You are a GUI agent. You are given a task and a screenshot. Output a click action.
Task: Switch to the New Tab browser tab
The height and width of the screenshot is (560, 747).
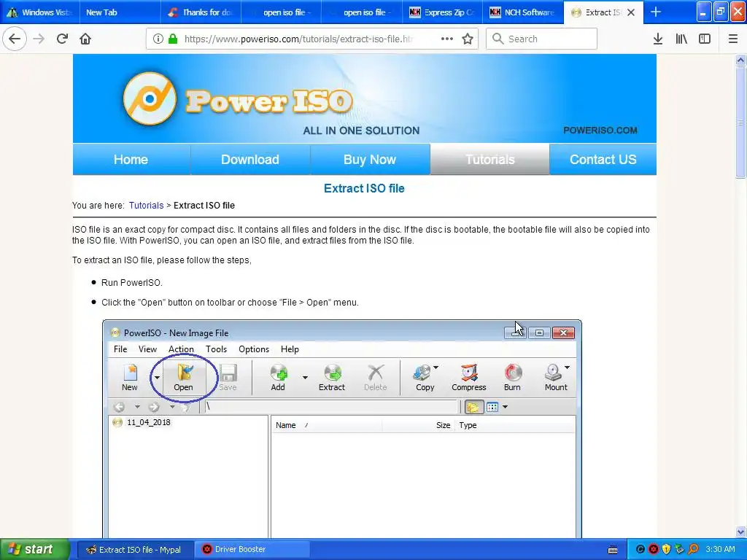(x=120, y=12)
